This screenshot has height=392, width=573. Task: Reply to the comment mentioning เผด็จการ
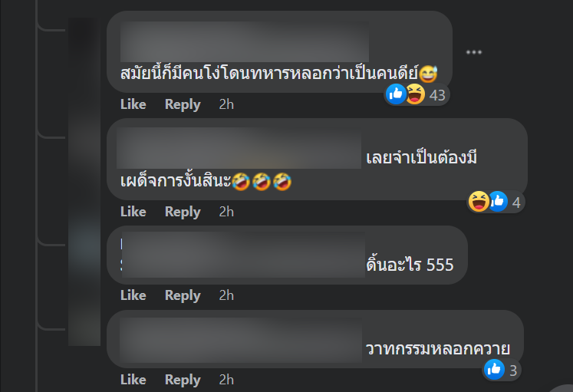[183, 212]
